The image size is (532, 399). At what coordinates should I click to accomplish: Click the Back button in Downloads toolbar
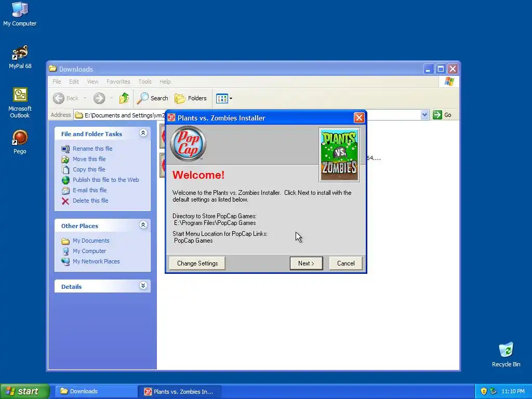(66, 98)
